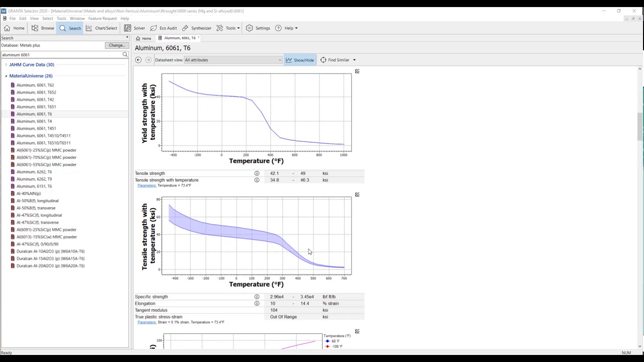Screen dimensions: 644x362
Task: Select Duralcan Al-20Al2O3 (p) (W6A20A-T6) record
Action: click(50, 266)
